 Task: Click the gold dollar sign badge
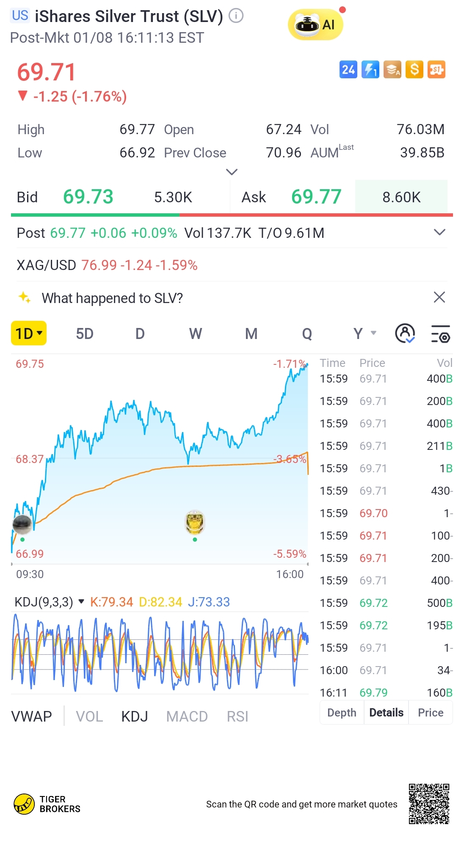414,70
